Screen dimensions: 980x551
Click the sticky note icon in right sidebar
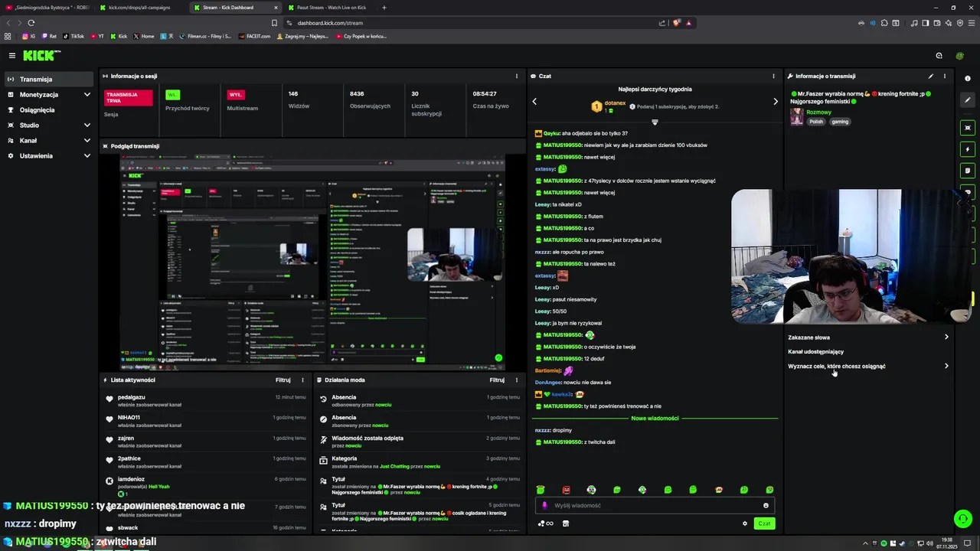(968, 171)
